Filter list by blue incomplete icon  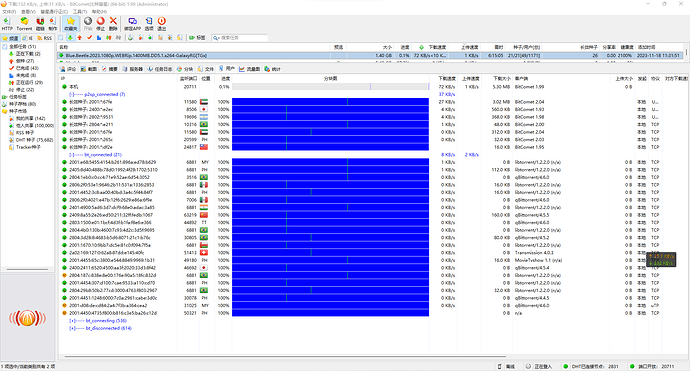pos(99,38)
